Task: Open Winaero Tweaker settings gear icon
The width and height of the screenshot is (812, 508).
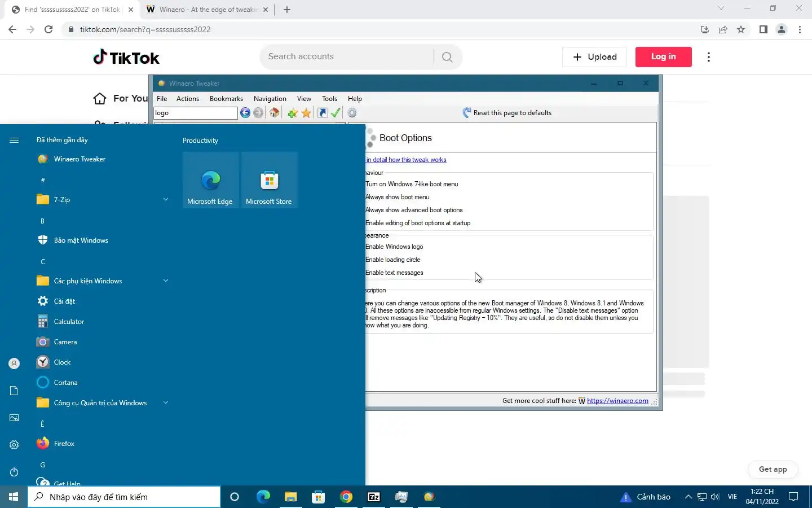Action: [352, 113]
